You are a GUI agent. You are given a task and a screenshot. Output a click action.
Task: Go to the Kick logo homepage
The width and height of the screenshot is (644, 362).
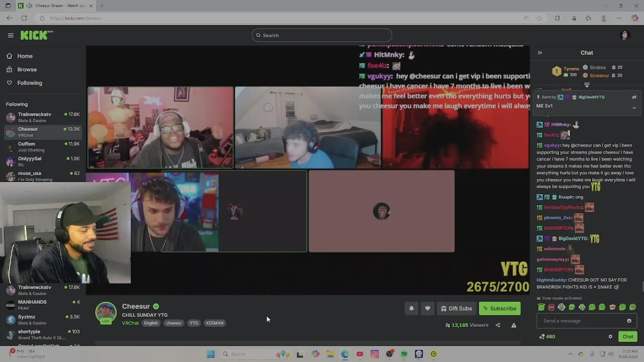pyautogui.click(x=36, y=35)
